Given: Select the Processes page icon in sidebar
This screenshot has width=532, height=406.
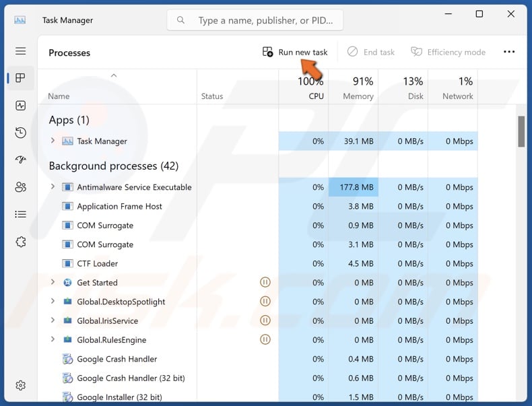Looking at the screenshot, I should point(21,78).
